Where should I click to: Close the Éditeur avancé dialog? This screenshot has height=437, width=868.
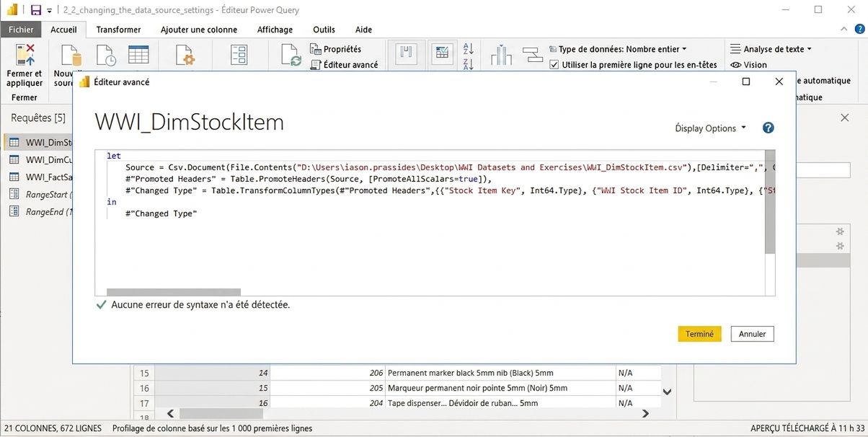779,82
